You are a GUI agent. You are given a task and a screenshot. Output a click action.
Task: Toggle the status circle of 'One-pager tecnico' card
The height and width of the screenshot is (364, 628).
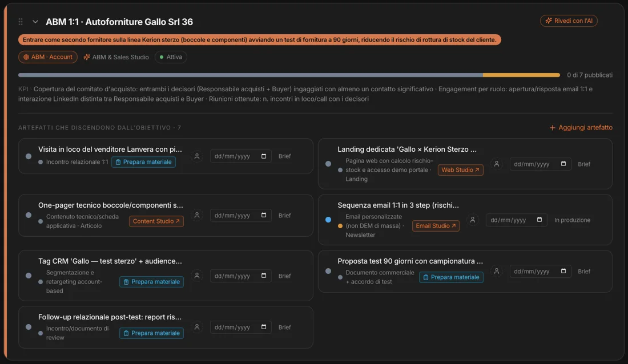pyautogui.click(x=29, y=215)
